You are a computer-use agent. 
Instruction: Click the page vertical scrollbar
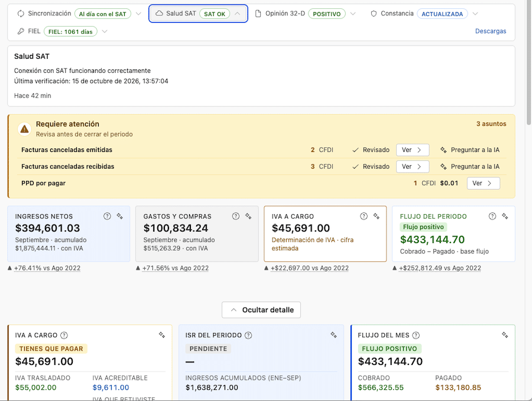pyautogui.click(x=528, y=63)
